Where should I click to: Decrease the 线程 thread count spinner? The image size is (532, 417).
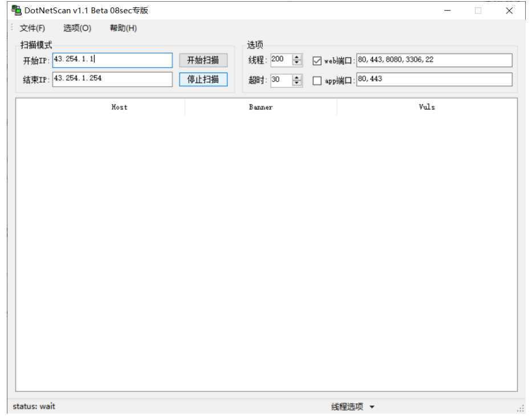(297, 63)
